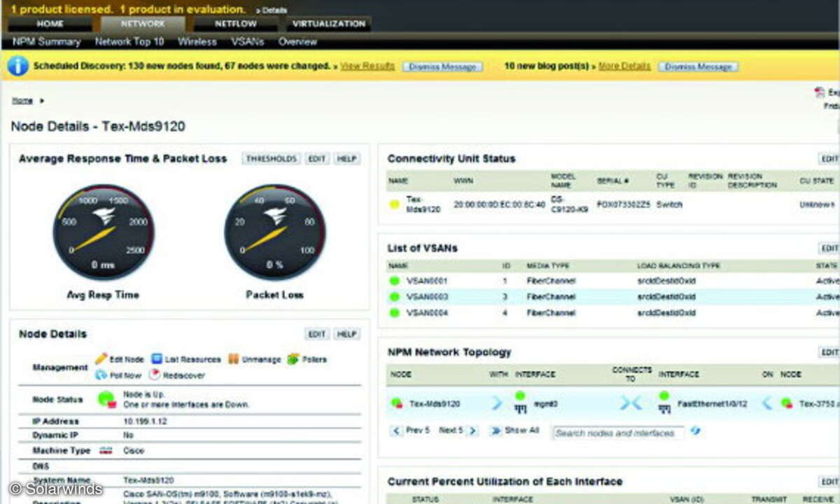This screenshot has height=504, width=840.
Task: Click EDIT on List of VSANs panel
Action: 829,248
